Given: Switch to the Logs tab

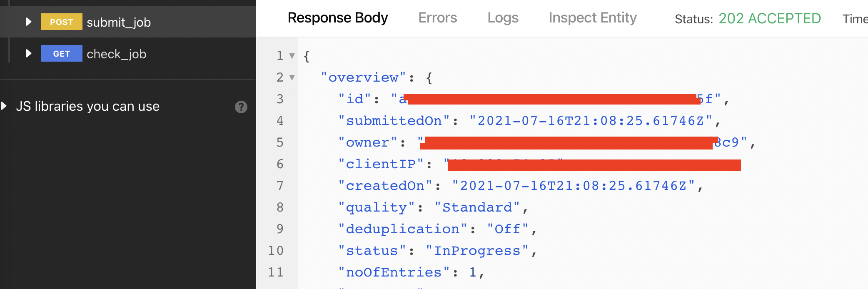Looking at the screenshot, I should click(x=503, y=18).
